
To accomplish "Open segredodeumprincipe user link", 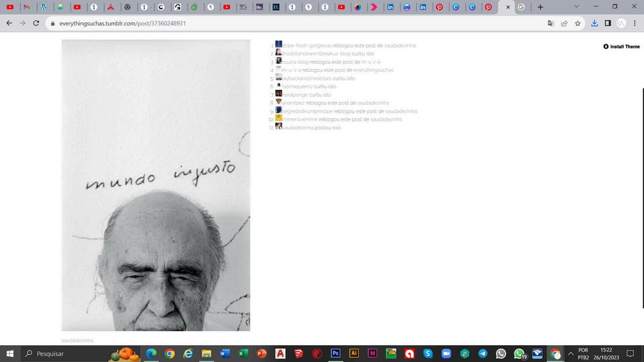I will click(x=307, y=111).
